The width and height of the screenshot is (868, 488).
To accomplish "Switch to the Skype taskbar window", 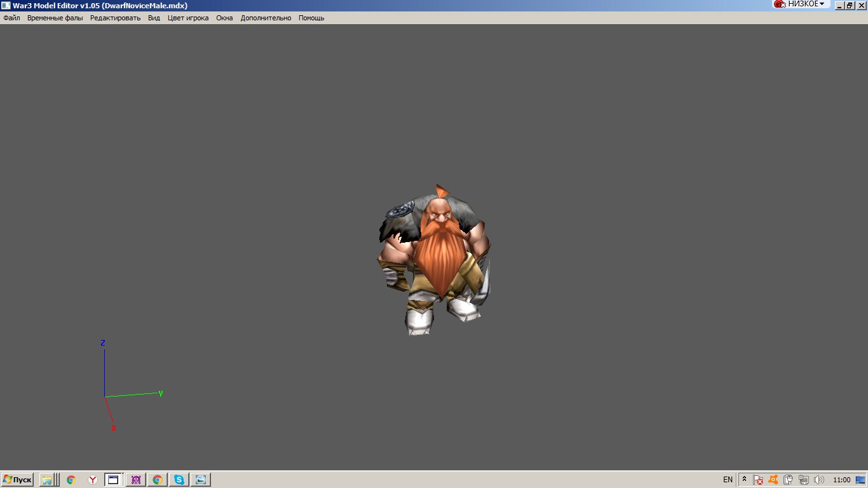I will 179,480.
